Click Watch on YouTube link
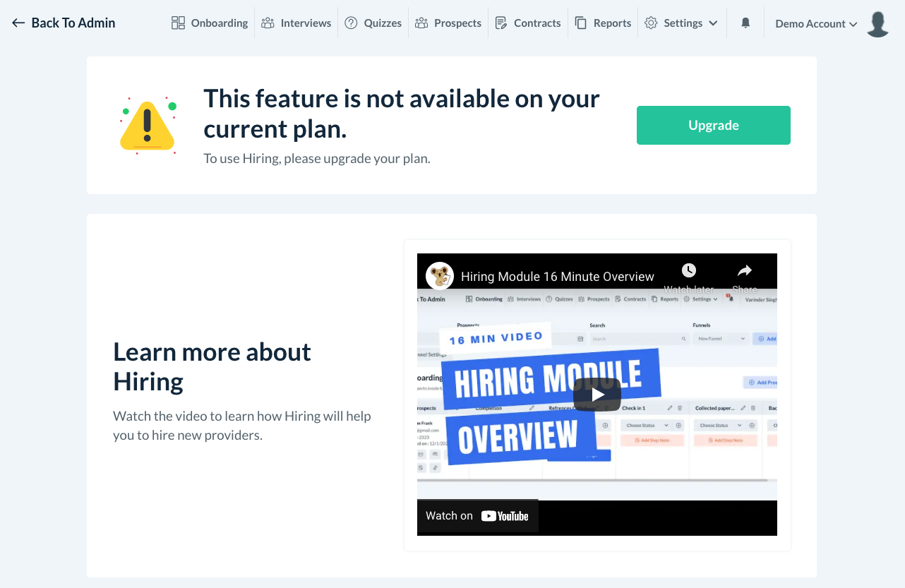This screenshot has width=905, height=588. click(478, 516)
